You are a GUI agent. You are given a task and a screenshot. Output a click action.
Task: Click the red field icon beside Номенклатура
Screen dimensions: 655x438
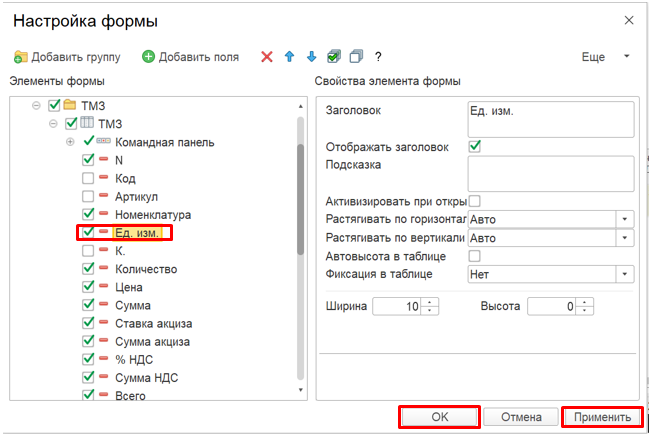click(103, 214)
